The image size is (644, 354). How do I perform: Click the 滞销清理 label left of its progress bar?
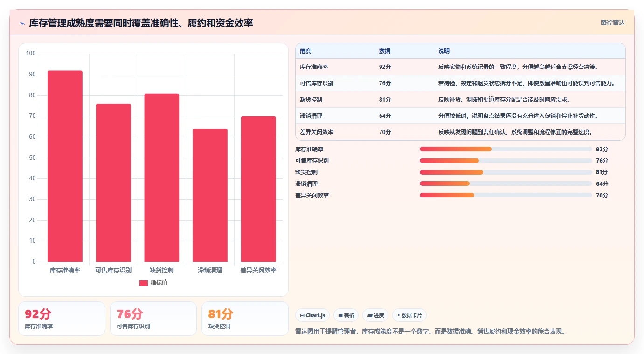(x=306, y=184)
